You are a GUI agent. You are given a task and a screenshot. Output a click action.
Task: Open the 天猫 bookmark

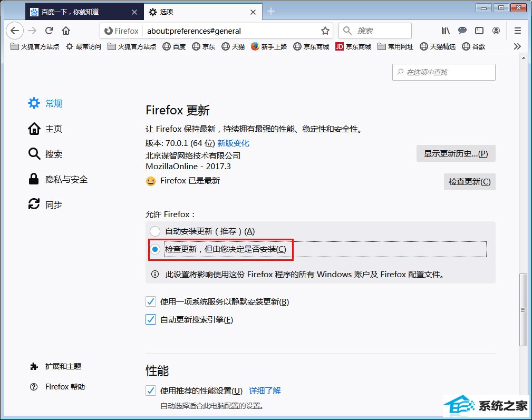(233, 46)
